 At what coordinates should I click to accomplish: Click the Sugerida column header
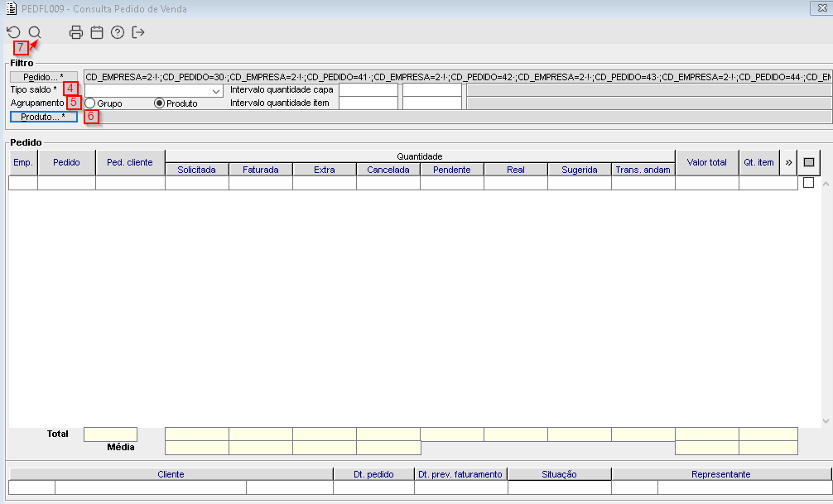(x=579, y=170)
